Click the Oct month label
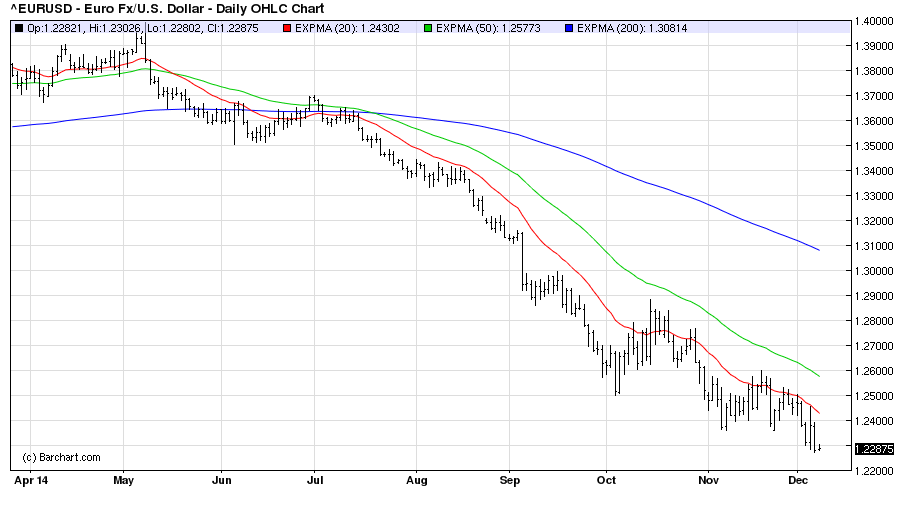The image size is (900, 511). pos(606,480)
